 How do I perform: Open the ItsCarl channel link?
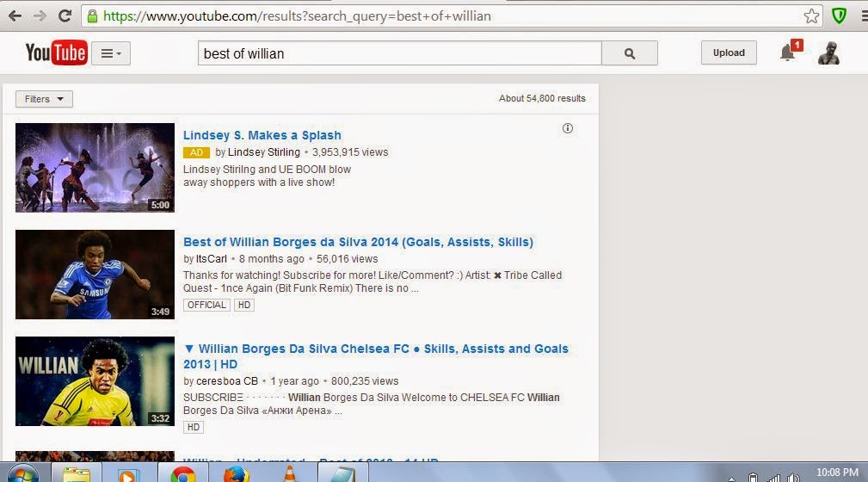[x=212, y=259]
